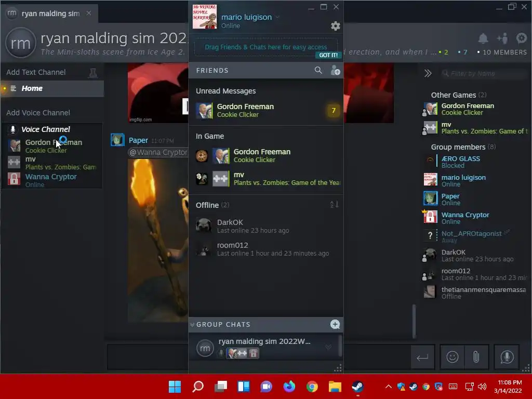Close the ryan malding sim tab

(x=88, y=13)
